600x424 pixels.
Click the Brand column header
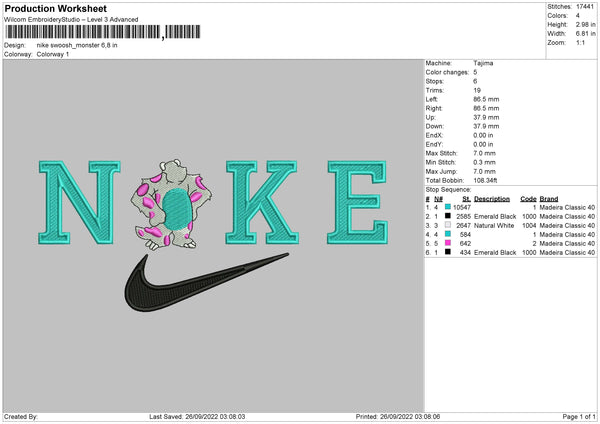(549, 199)
